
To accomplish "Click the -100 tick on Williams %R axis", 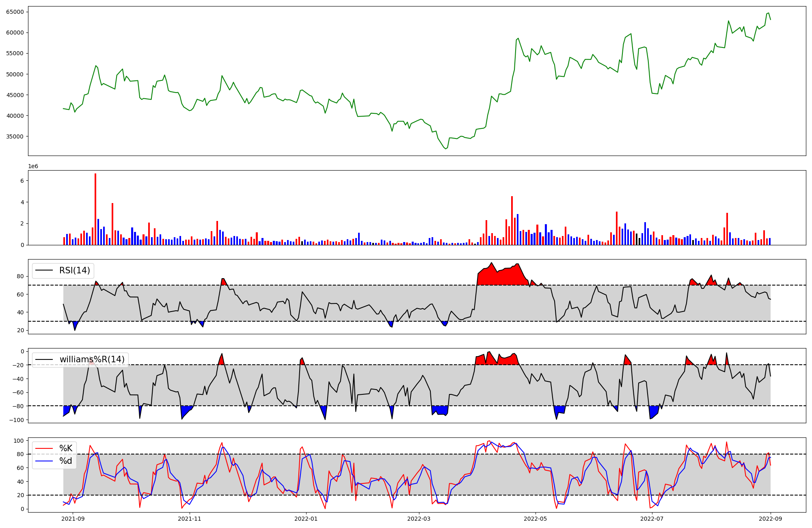I will tap(17, 420).
